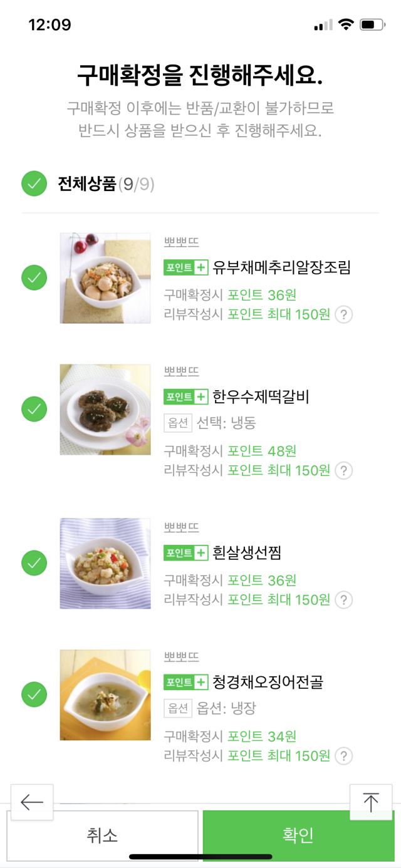Viewport: 401px width, 868px height.
Task: Uncheck the 유부채메추리알장조림 item checkbox
Action: [x=34, y=277]
